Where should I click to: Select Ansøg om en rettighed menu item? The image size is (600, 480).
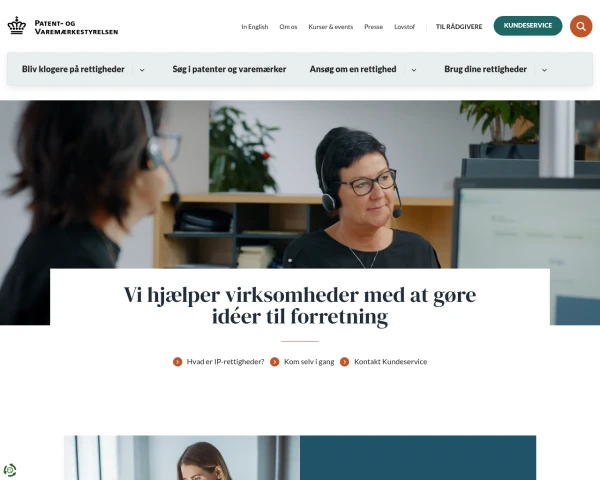click(353, 69)
